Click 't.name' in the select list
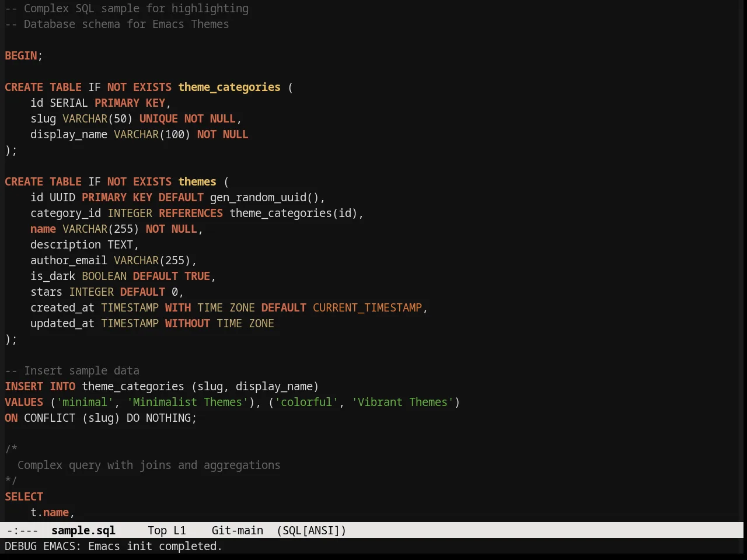 pyautogui.click(x=50, y=512)
